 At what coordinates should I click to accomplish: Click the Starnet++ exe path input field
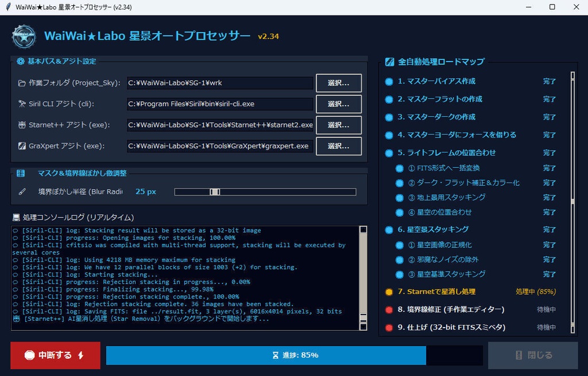tap(220, 125)
